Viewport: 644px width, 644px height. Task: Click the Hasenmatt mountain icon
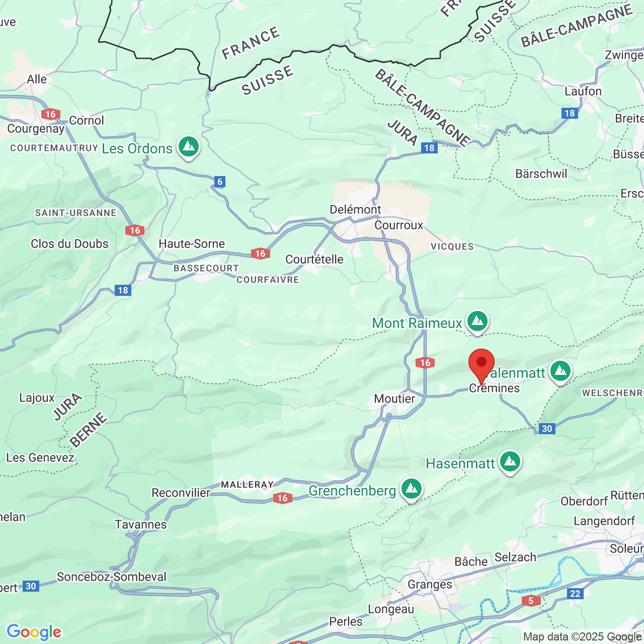pos(510,462)
